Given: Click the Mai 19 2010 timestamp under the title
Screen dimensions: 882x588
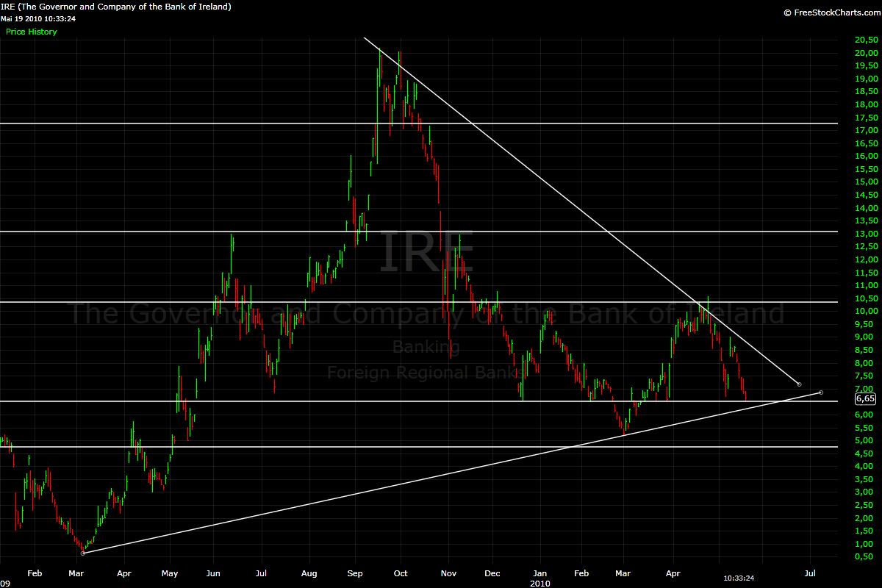Looking at the screenshot, I should coord(39,18).
